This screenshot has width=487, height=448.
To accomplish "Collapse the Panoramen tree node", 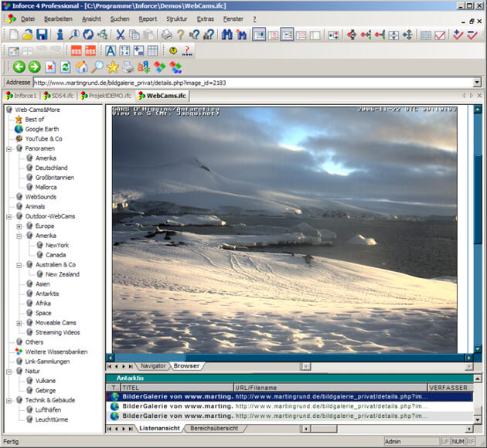I will pyautogui.click(x=9, y=148).
